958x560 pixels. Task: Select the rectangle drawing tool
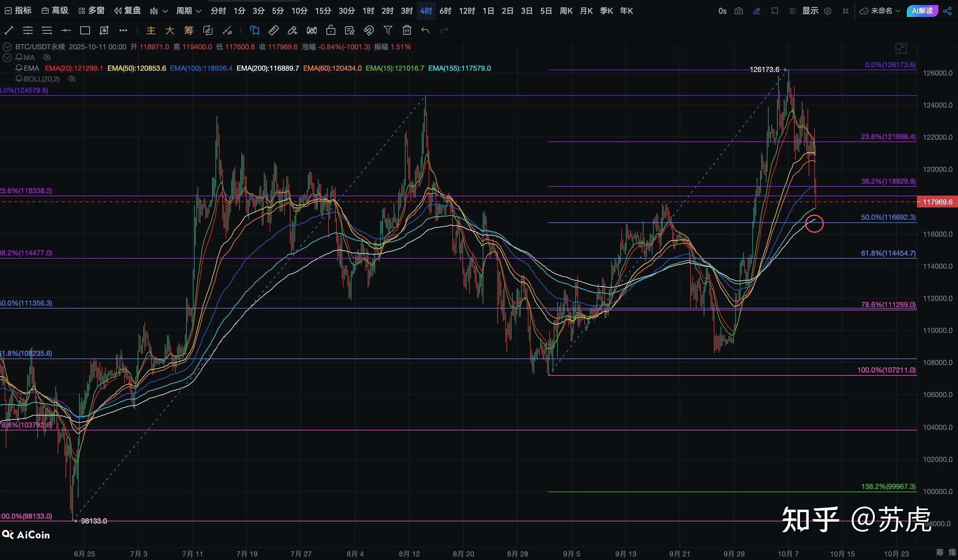click(85, 30)
